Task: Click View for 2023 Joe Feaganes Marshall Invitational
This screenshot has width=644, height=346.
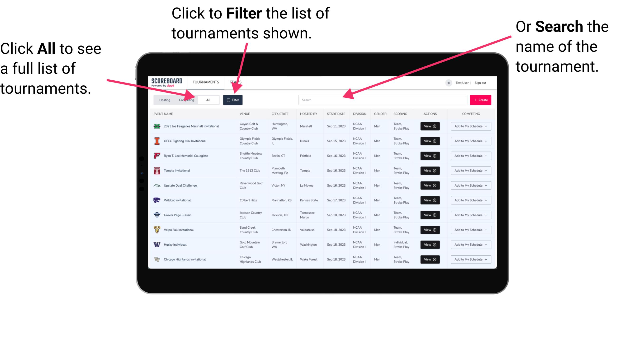Action: tap(430, 127)
